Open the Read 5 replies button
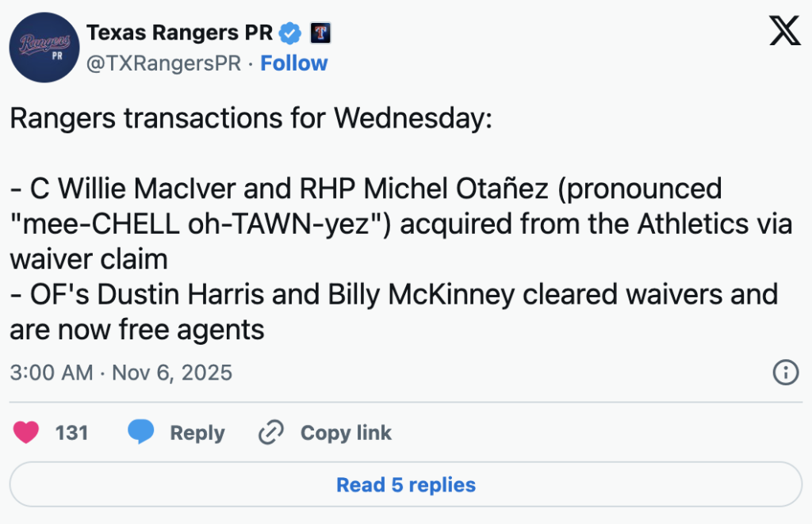Screen dimensions: 812x524 coord(406,484)
